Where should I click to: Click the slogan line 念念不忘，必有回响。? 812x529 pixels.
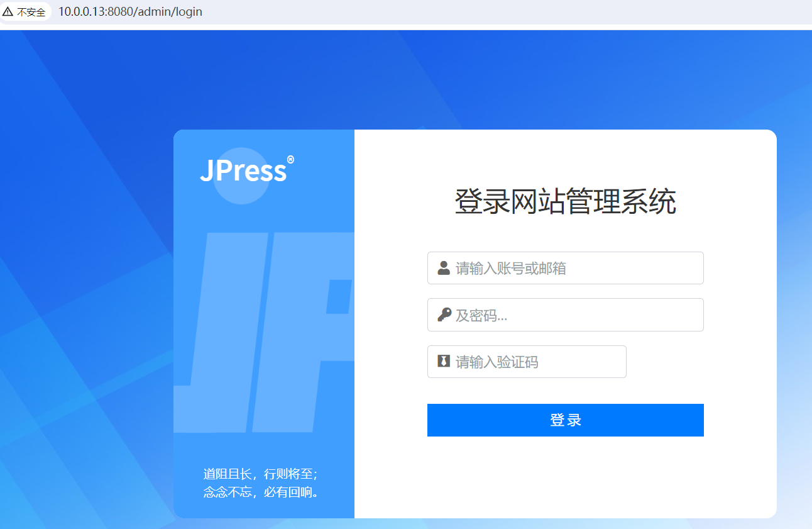pyautogui.click(x=262, y=492)
